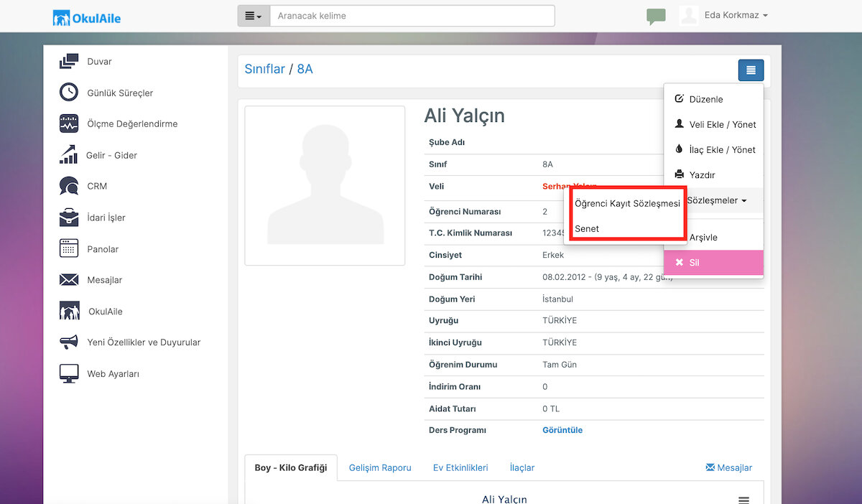Switch to the Gelişim Raporu tab
Image resolution: width=862 pixels, height=504 pixels.
380,467
